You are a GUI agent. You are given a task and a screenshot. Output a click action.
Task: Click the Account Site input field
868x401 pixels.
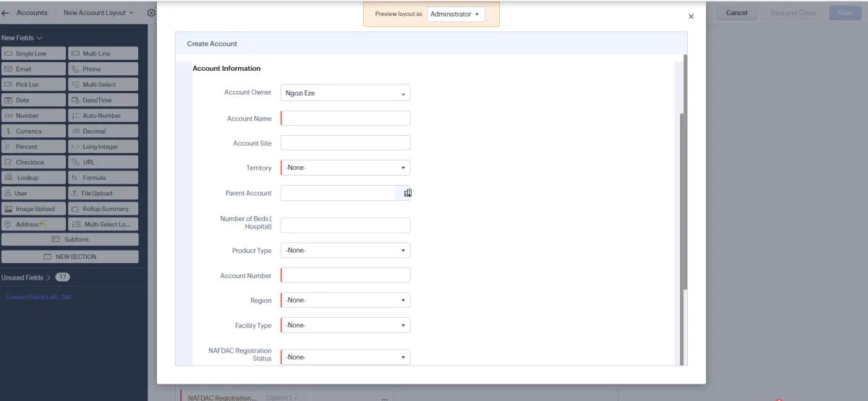point(345,143)
